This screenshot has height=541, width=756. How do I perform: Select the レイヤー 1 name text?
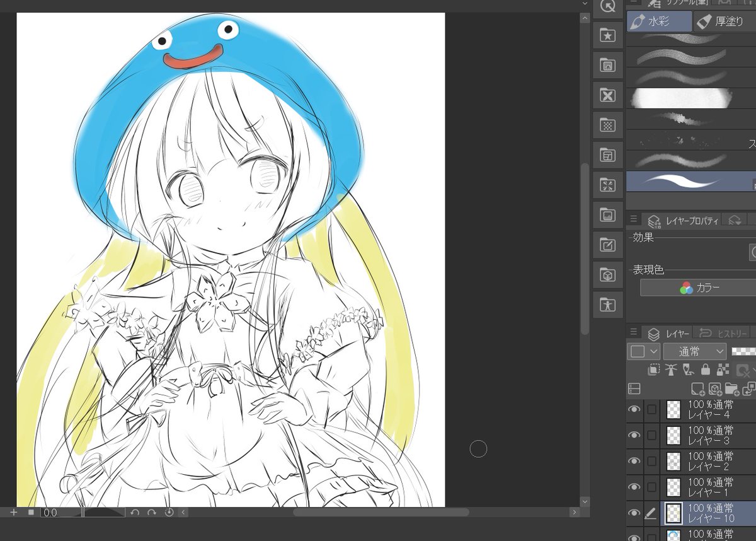(709, 492)
